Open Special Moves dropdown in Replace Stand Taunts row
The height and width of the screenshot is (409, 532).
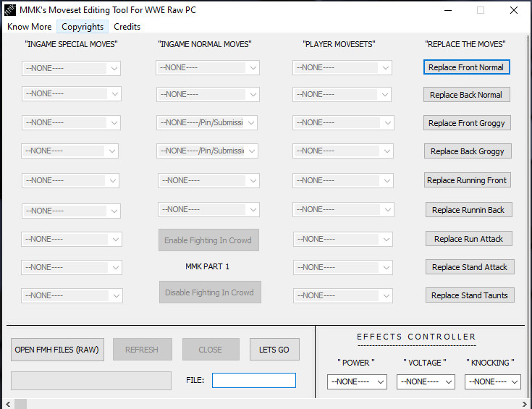click(72, 295)
